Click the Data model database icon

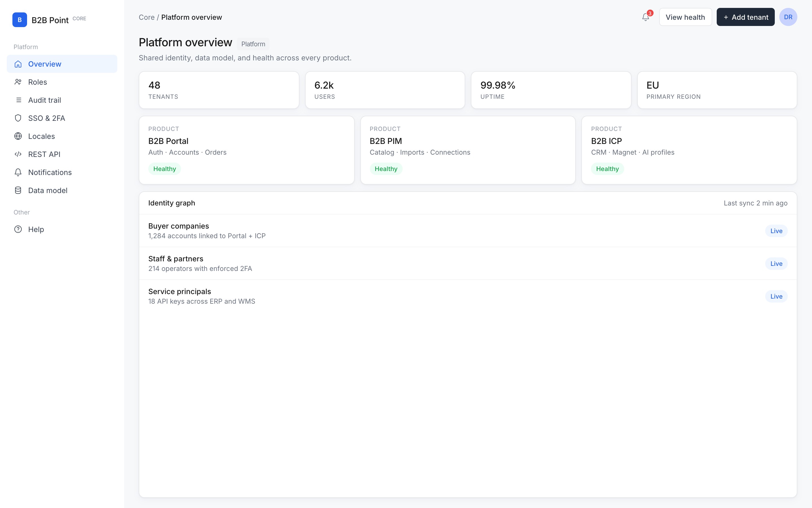(x=18, y=190)
